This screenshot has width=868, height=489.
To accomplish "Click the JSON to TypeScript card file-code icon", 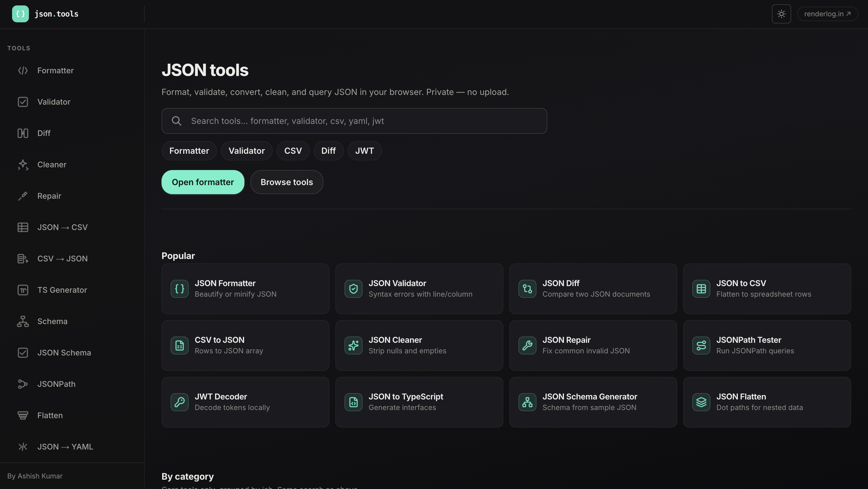I will (x=354, y=402).
